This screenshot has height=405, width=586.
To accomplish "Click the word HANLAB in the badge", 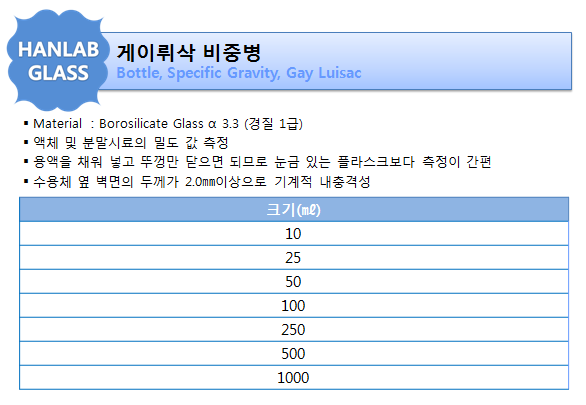I will pyautogui.click(x=58, y=49).
